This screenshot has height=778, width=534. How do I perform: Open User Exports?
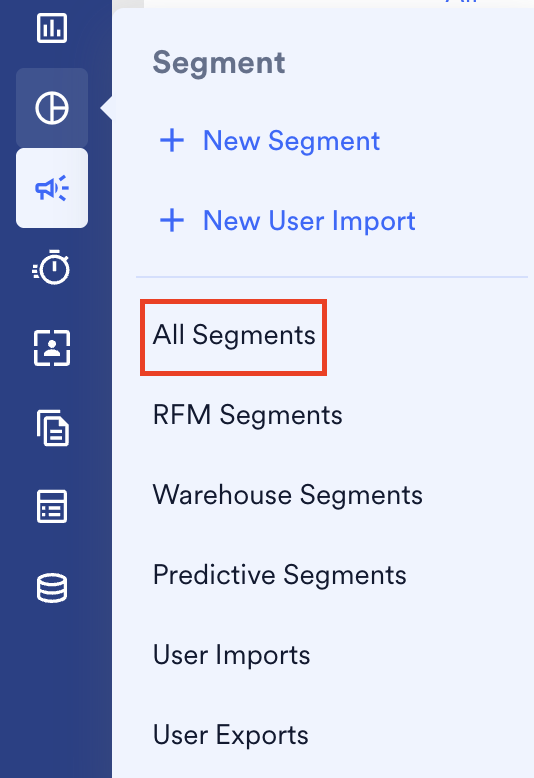tap(230, 735)
